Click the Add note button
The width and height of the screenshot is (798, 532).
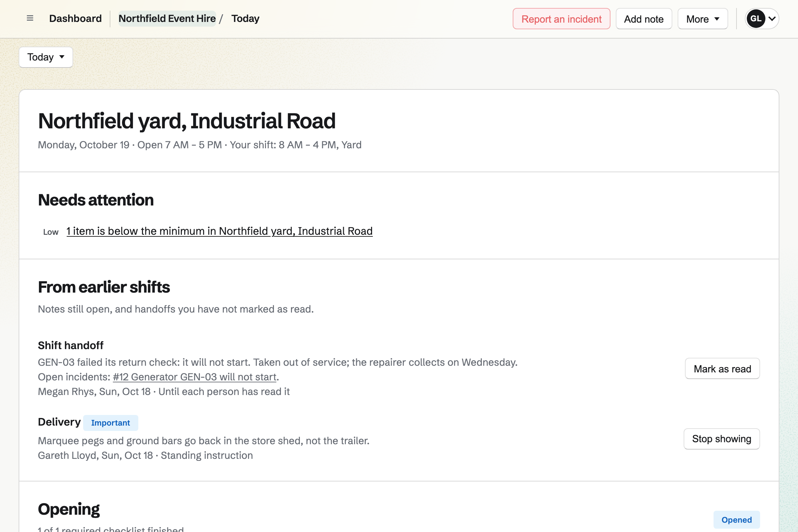click(644, 19)
